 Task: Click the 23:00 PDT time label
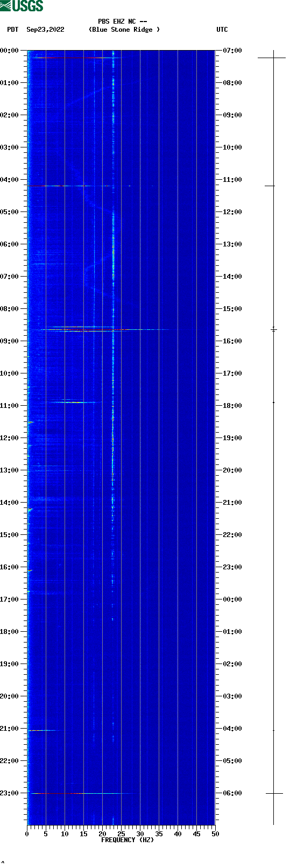click(10, 793)
